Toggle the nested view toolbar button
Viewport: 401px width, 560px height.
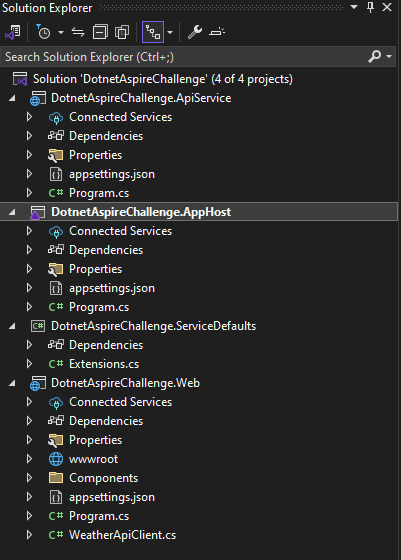click(153, 32)
